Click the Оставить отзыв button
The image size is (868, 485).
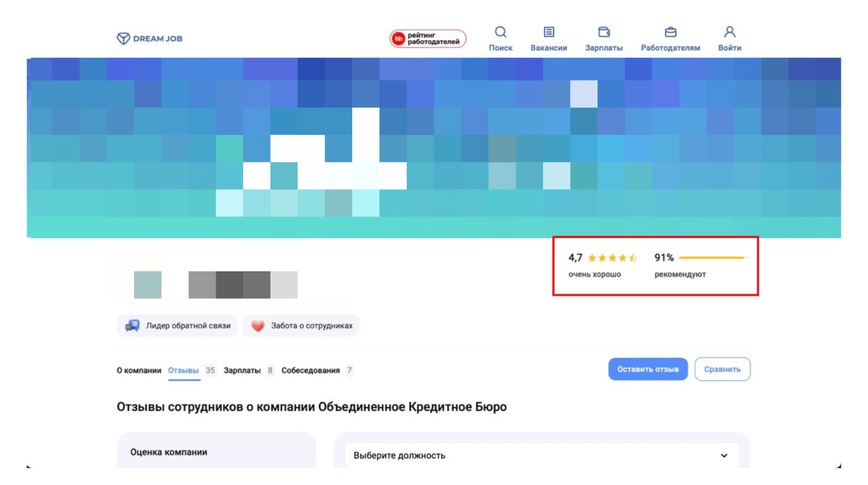pyautogui.click(x=648, y=369)
